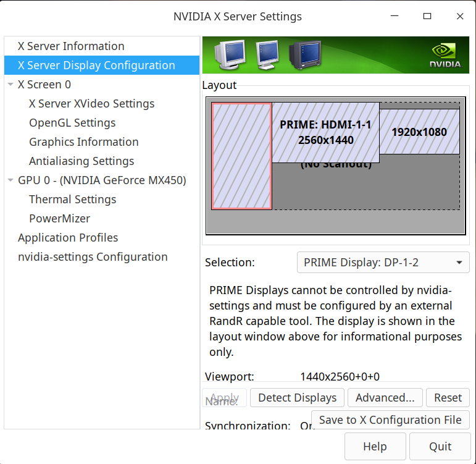
Task: Open PowerMizer page
Action: click(x=59, y=219)
